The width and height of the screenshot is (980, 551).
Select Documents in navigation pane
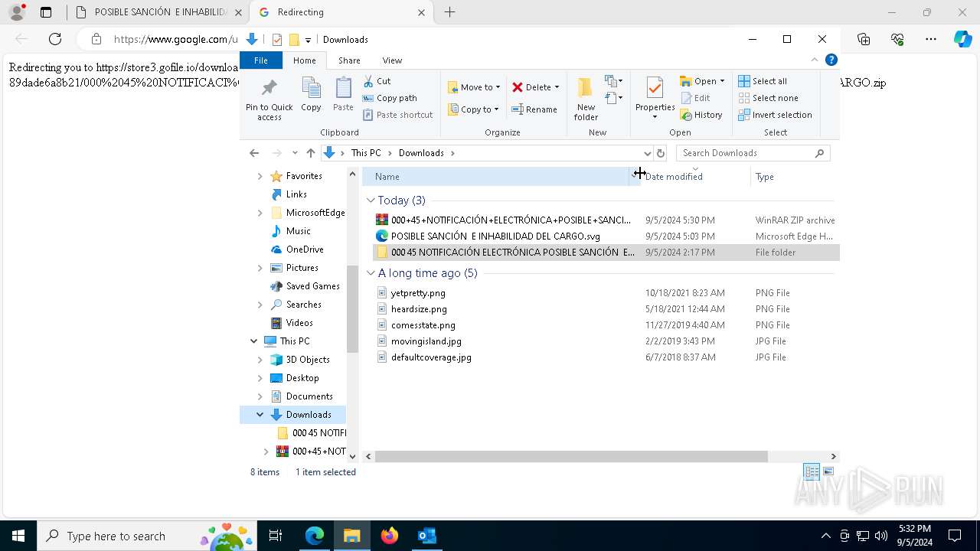309,396
